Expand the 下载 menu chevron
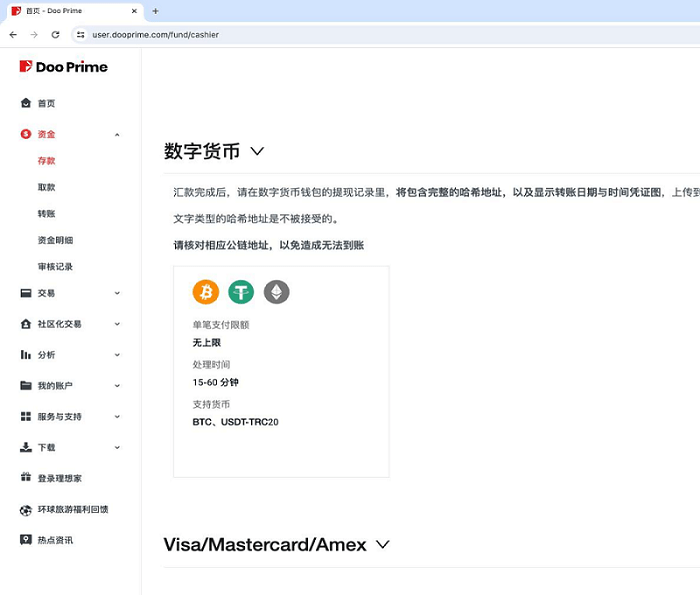The image size is (700, 595). pos(117,447)
